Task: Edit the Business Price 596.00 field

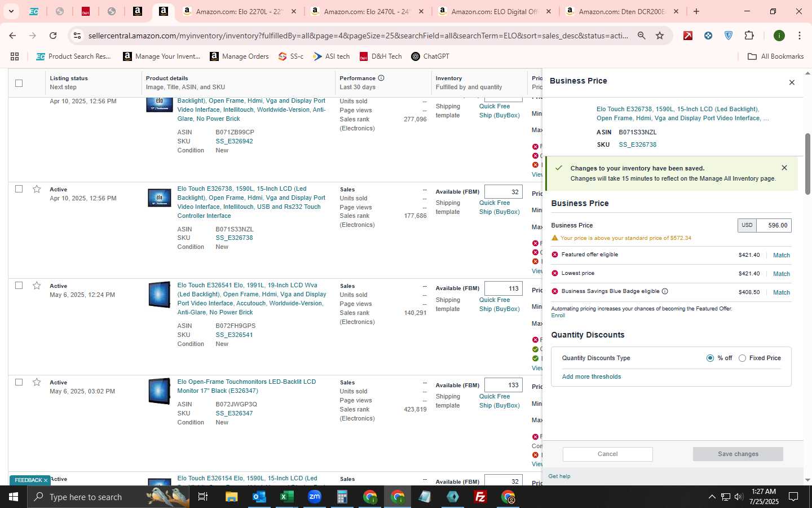Action: coord(773,225)
